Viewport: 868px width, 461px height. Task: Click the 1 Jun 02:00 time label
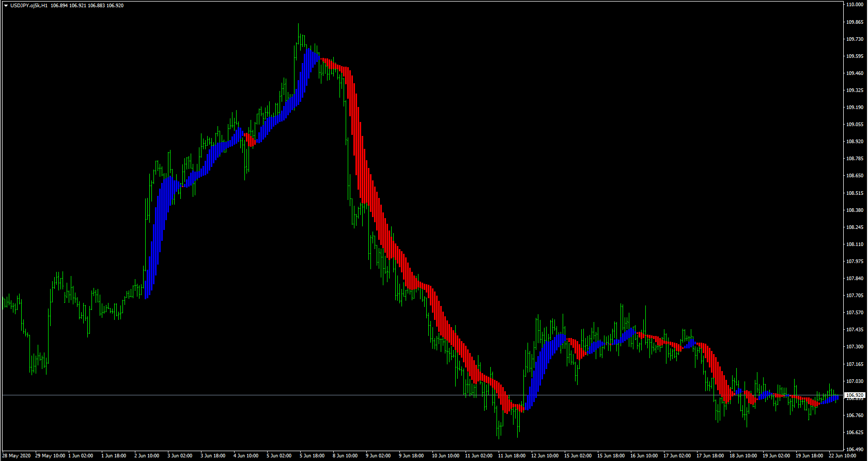(81, 456)
